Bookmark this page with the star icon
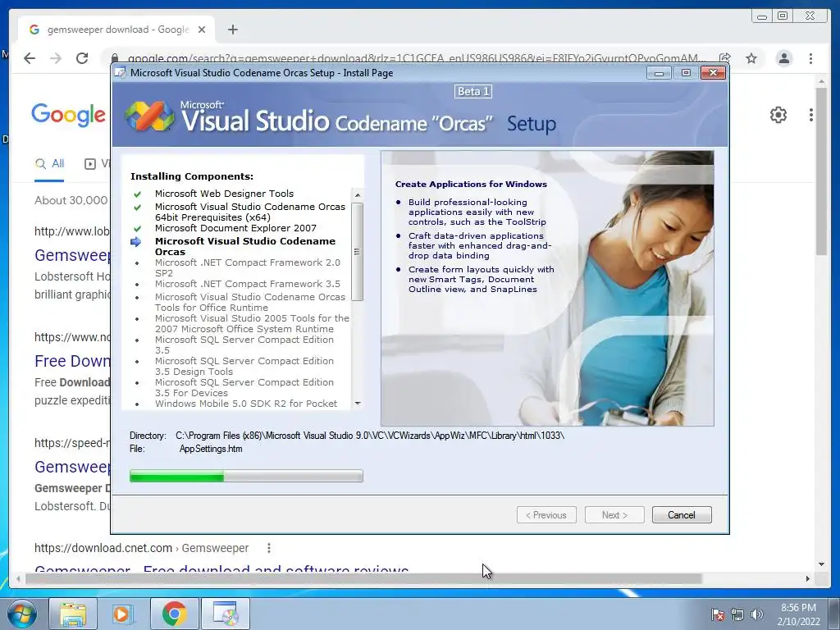The image size is (840, 630). 751,58
